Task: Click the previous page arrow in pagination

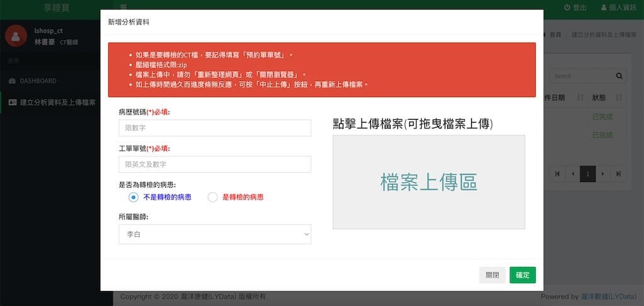Action: coord(572,174)
